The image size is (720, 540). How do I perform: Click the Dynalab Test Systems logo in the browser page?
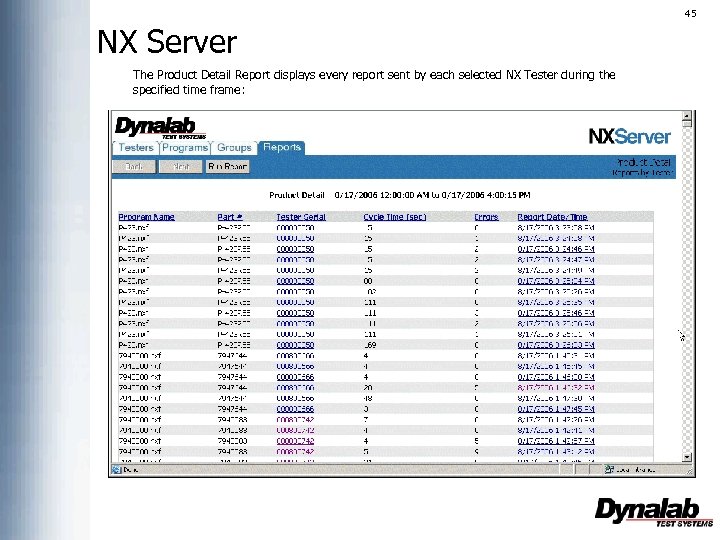tap(160, 128)
